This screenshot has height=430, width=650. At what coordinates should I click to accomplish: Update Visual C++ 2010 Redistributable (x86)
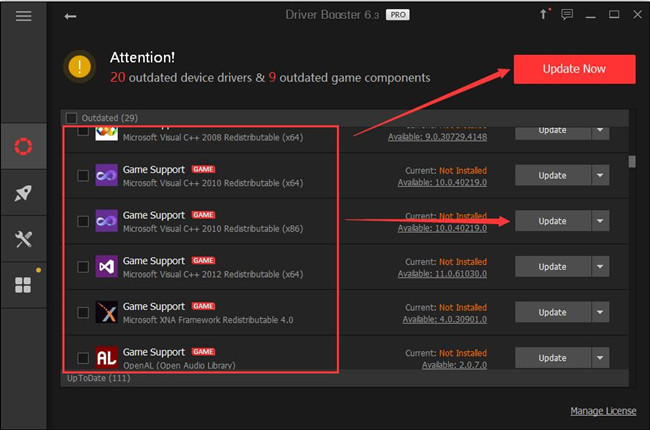[x=553, y=221]
